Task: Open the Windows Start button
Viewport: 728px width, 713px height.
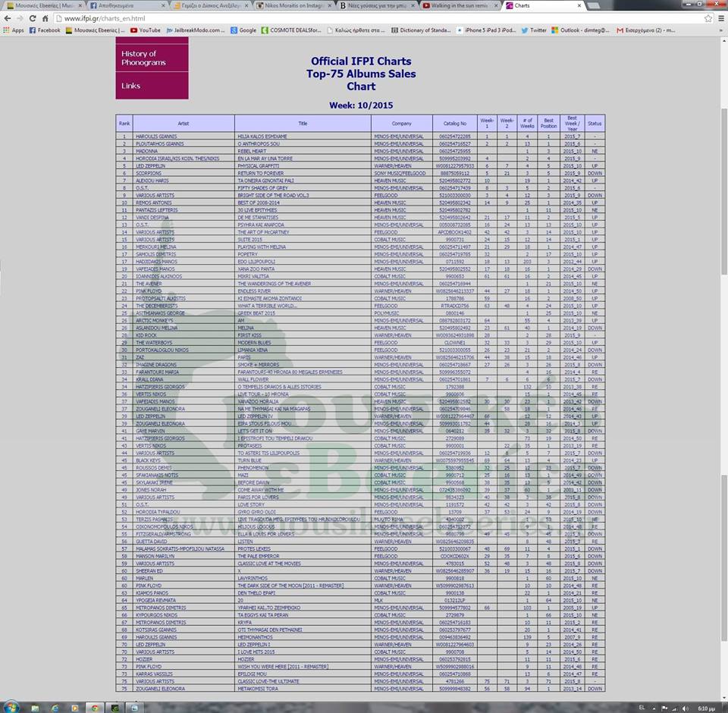Action: pos(11,708)
